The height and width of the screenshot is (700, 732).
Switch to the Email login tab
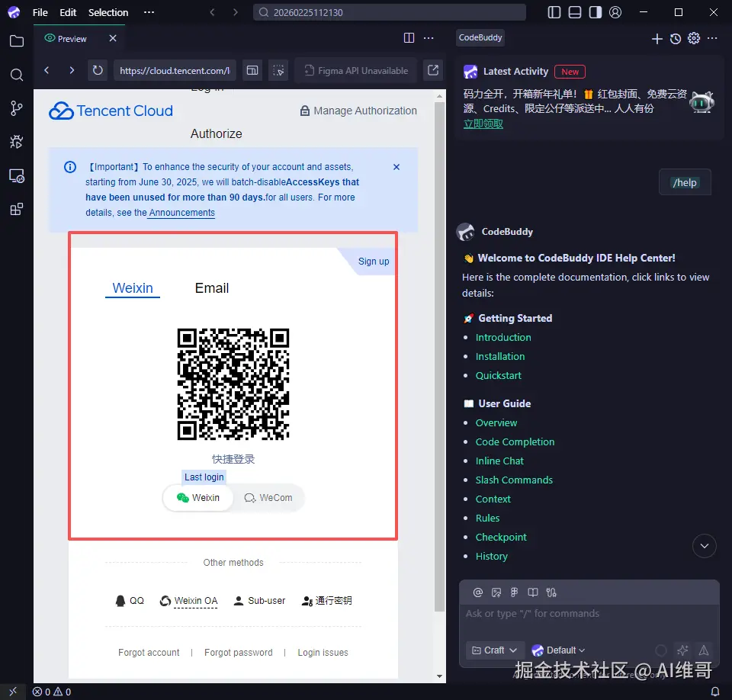(212, 288)
